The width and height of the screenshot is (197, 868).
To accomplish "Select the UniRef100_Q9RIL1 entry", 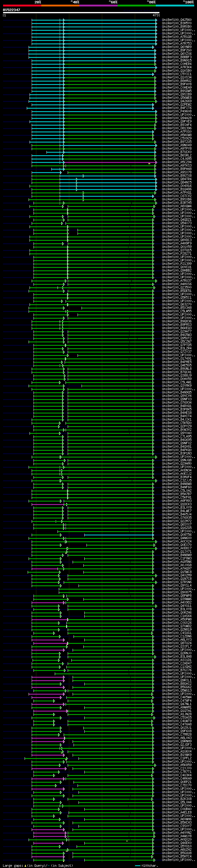I will click(176, 680).
